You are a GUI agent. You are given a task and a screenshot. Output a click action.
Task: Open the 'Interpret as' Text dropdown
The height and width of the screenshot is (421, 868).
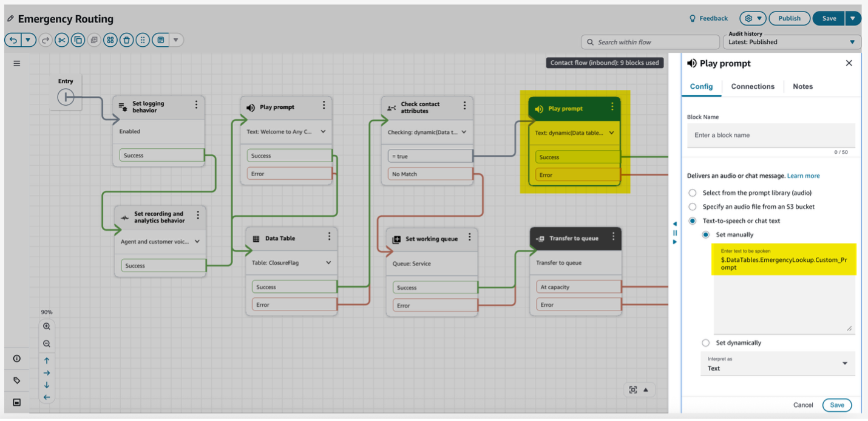[777, 364]
